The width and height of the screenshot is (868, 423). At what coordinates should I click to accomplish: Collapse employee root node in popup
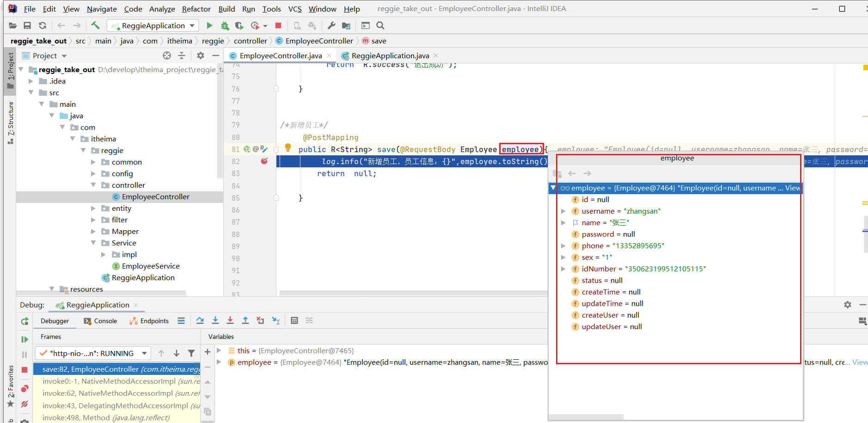click(553, 188)
